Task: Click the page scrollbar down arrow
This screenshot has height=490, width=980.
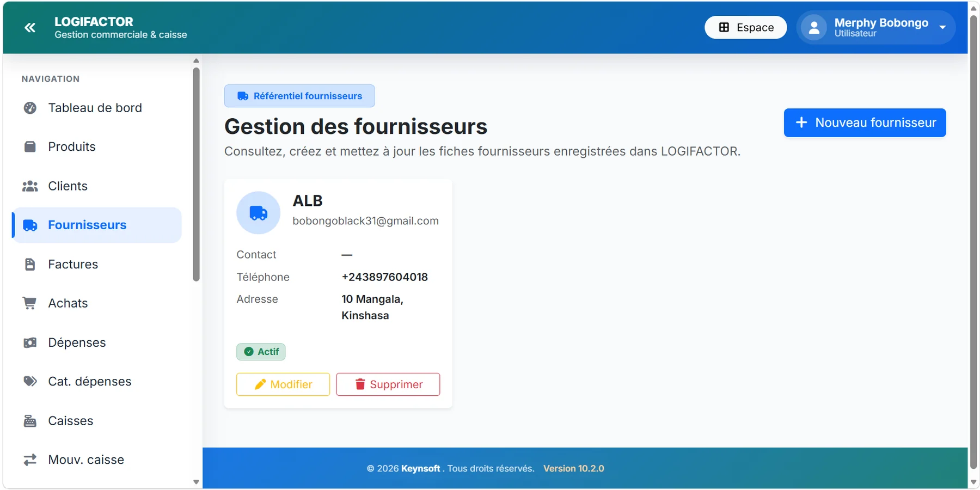Action: tap(973, 482)
